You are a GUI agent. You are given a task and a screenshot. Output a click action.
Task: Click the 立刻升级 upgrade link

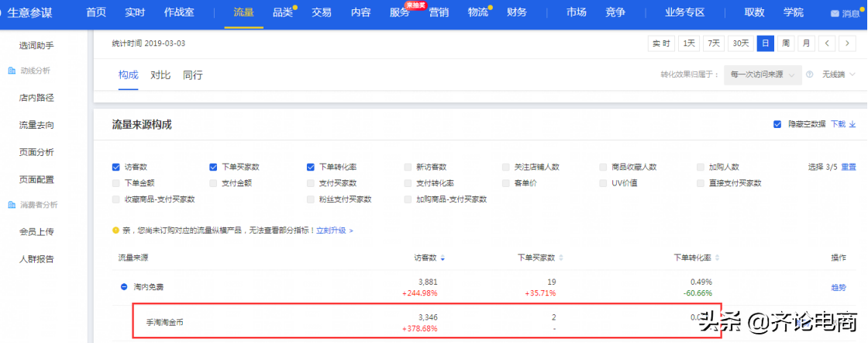pyautogui.click(x=334, y=230)
